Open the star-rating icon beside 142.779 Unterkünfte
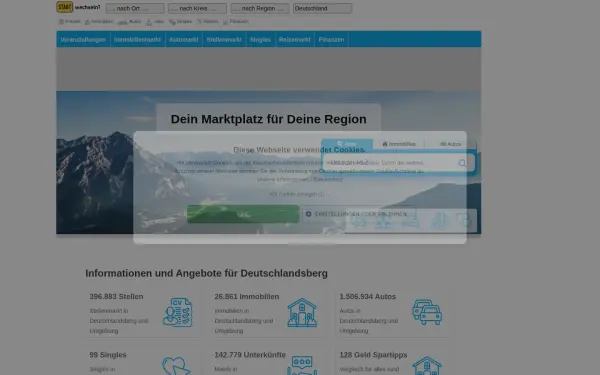This screenshot has height=375, width=600. coord(302,366)
